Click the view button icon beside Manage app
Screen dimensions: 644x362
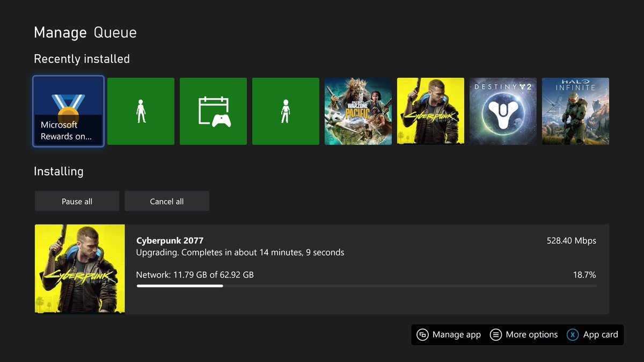422,335
